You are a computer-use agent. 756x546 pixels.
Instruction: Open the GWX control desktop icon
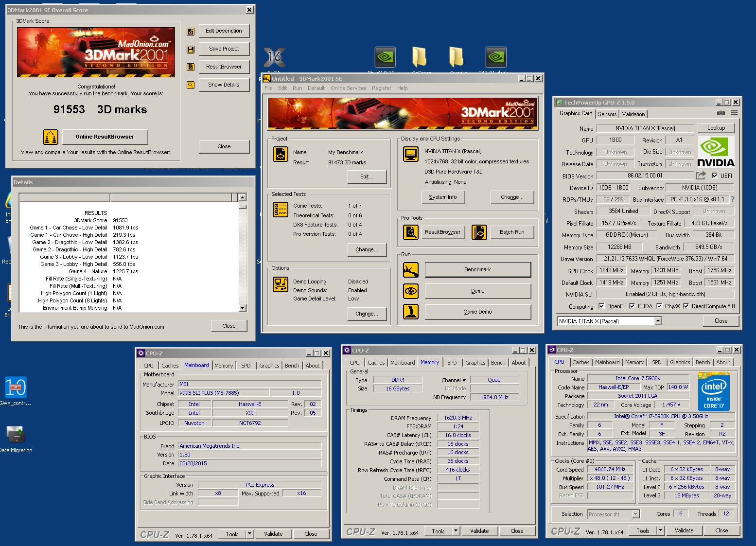click(x=15, y=387)
